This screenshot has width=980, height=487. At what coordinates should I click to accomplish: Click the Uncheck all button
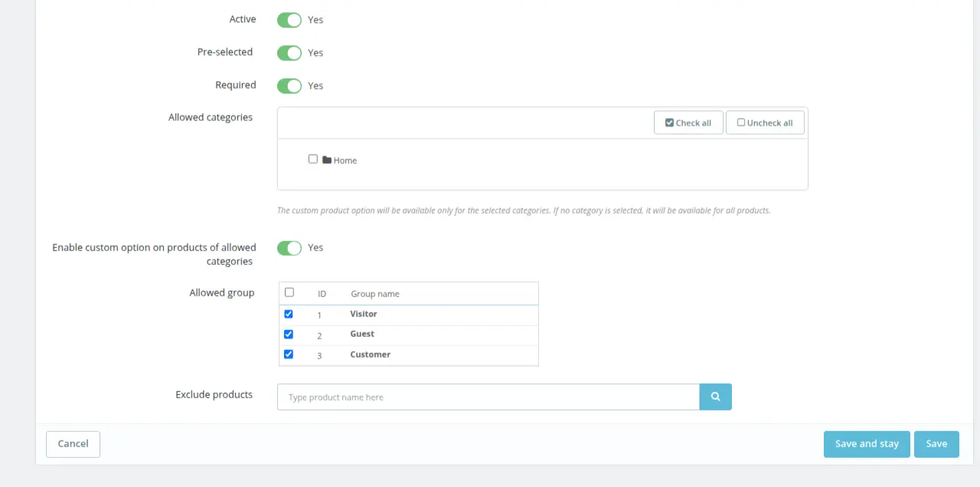click(765, 123)
